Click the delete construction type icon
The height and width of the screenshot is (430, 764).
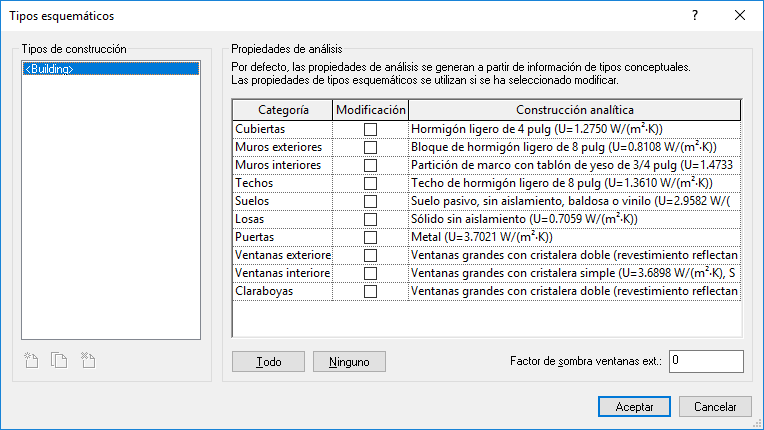tap(88, 360)
